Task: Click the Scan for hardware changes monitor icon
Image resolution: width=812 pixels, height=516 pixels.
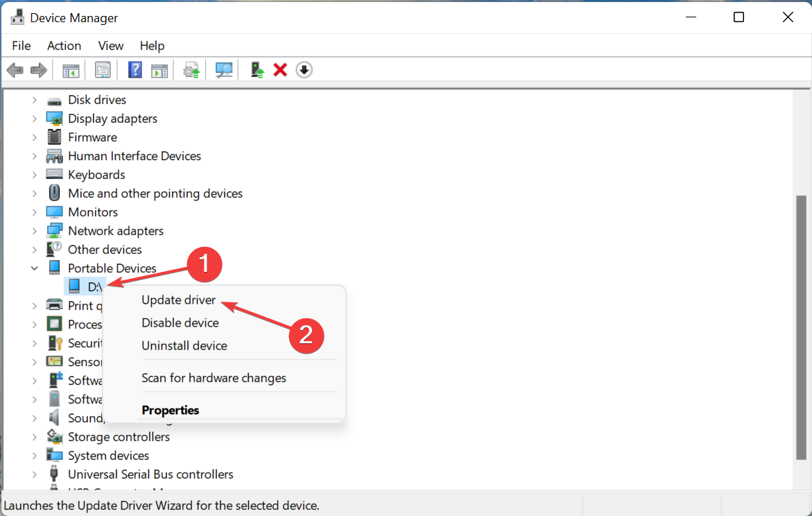Action: [x=223, y=70]
